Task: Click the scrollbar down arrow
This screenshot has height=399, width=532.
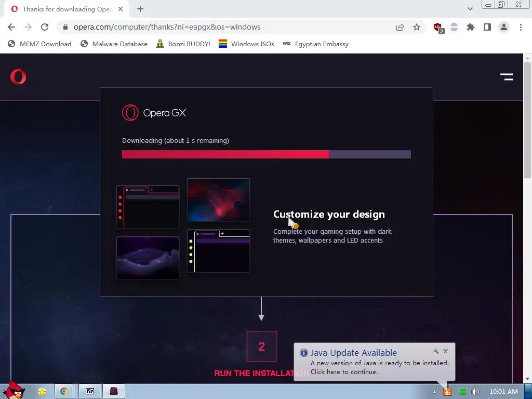Action: (x=528, y=379)
